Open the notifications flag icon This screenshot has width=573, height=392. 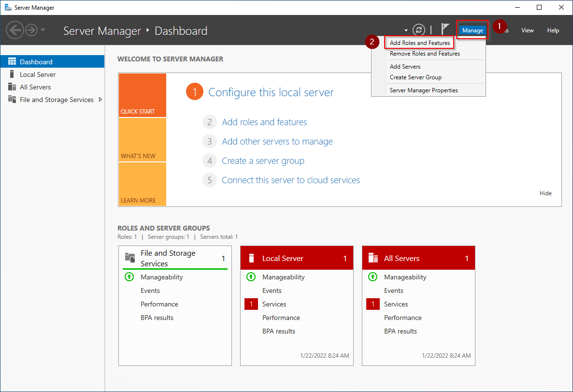click(x=445, y=30)
